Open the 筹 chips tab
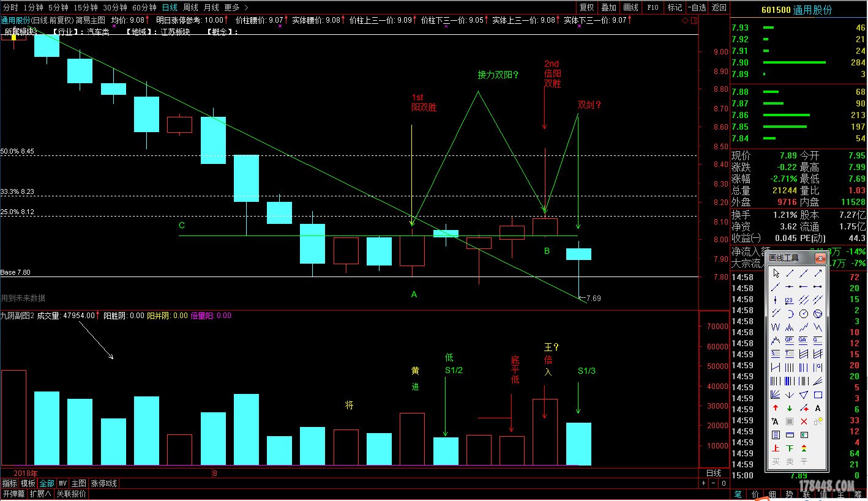The width and height of the screenshot is (868, 501). click(858, 494)
